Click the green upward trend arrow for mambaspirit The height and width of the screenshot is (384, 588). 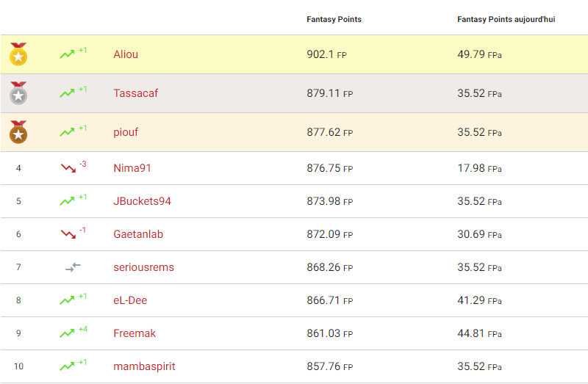click(x=67, y=366)
